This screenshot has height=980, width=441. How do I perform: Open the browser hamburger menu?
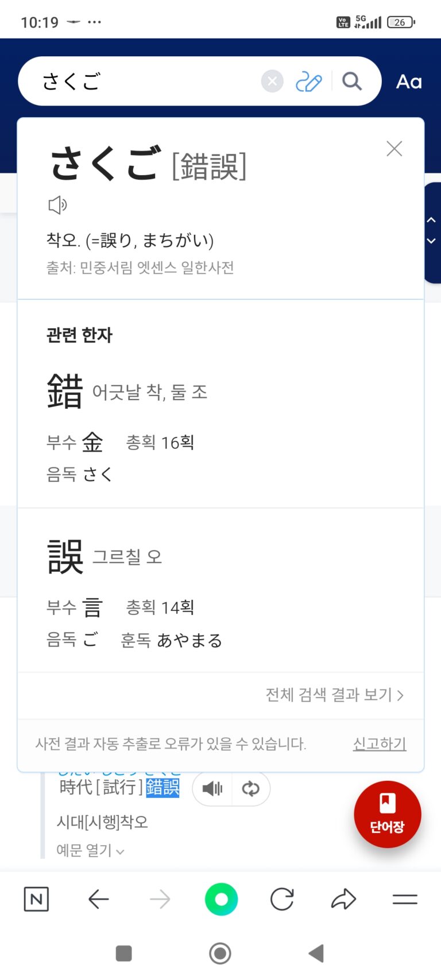point(405,899)
